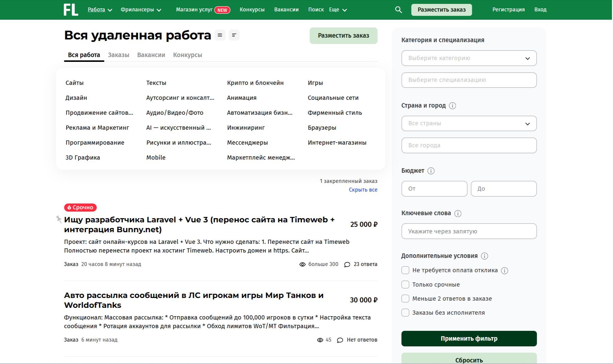Viewport: 613px width, 364px height.
Task: Focus the budget От input field
Action: [434, 189]
